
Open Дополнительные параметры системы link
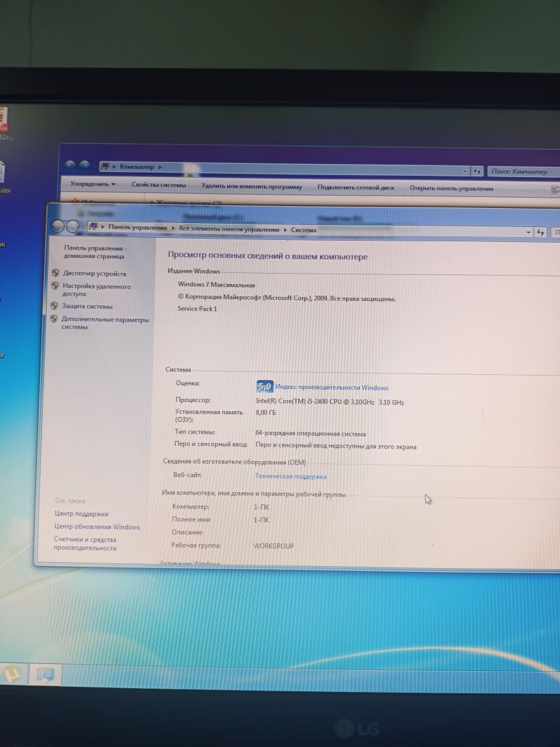[105, 323]
